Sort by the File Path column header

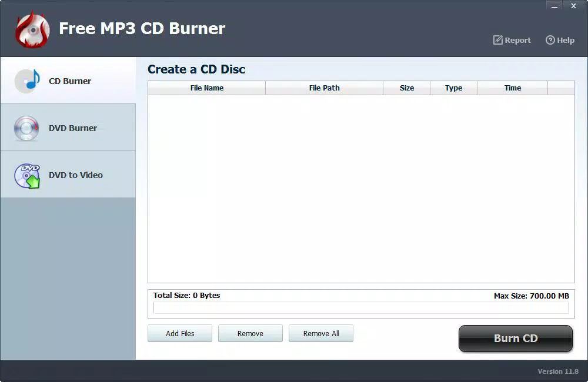point(325,88)
